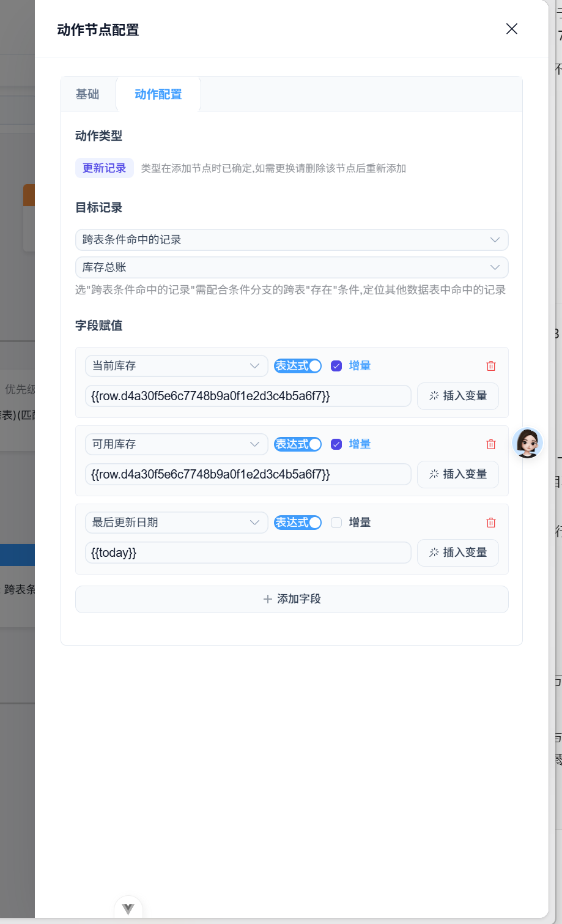Image resolution: width=562 pixels, height=924 pixels.
Task: Delete the 当前库存 field assignment
Action: tap(491, 366)
